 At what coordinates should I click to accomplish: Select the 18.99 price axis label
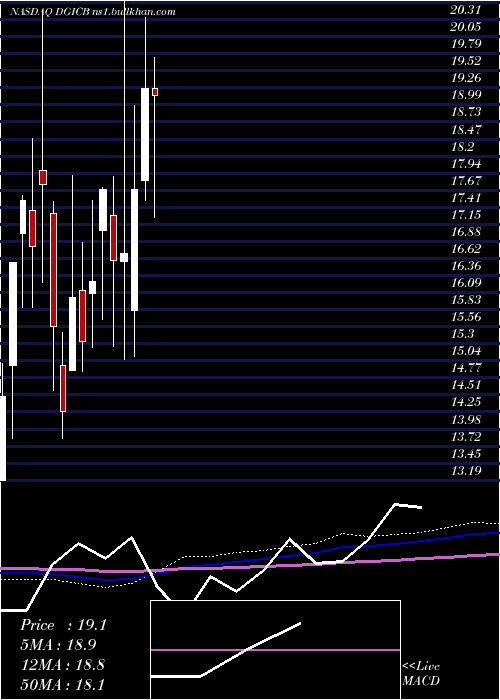tap(466, 95)
